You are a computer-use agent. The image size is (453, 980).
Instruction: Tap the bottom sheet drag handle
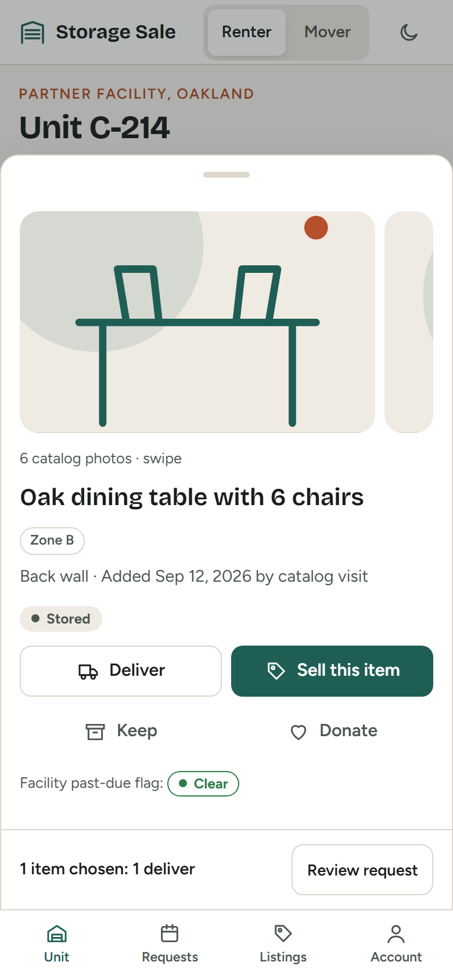pos(227,175)
